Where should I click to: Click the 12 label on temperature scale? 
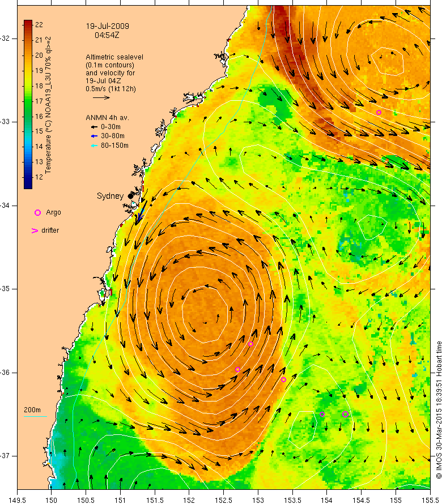click(39, 177)
